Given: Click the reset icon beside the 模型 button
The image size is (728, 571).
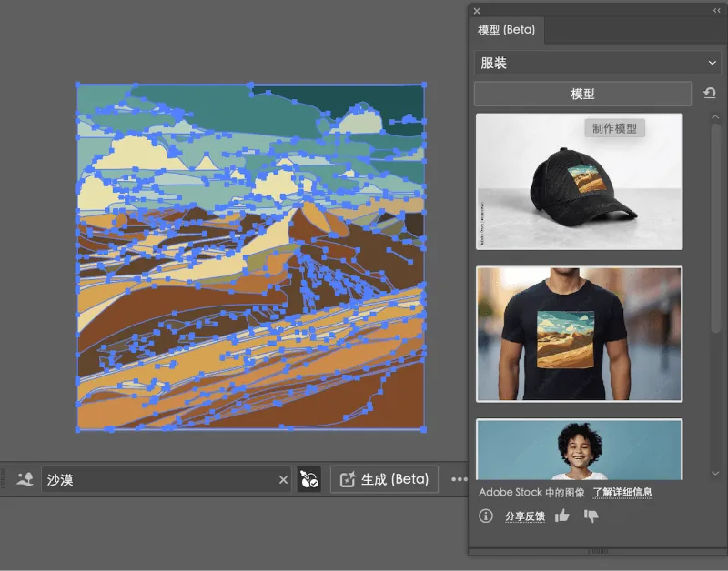Looking at the screenshot, I should click(710, 93).
